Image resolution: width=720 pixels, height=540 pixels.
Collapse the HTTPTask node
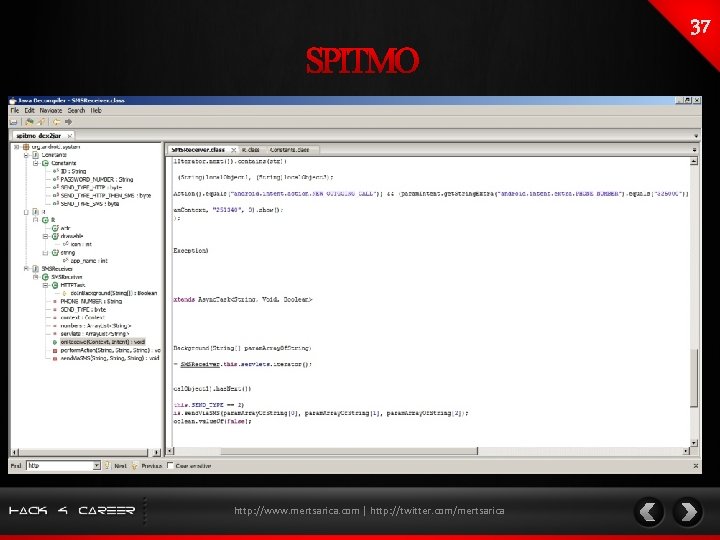tap(45, 285)
